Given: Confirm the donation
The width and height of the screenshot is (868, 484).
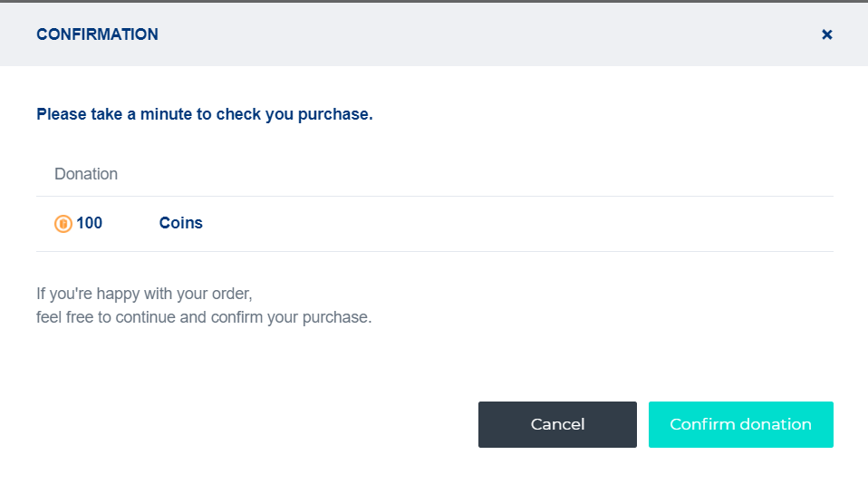Looking at the screenshot, I should (740, 424).
